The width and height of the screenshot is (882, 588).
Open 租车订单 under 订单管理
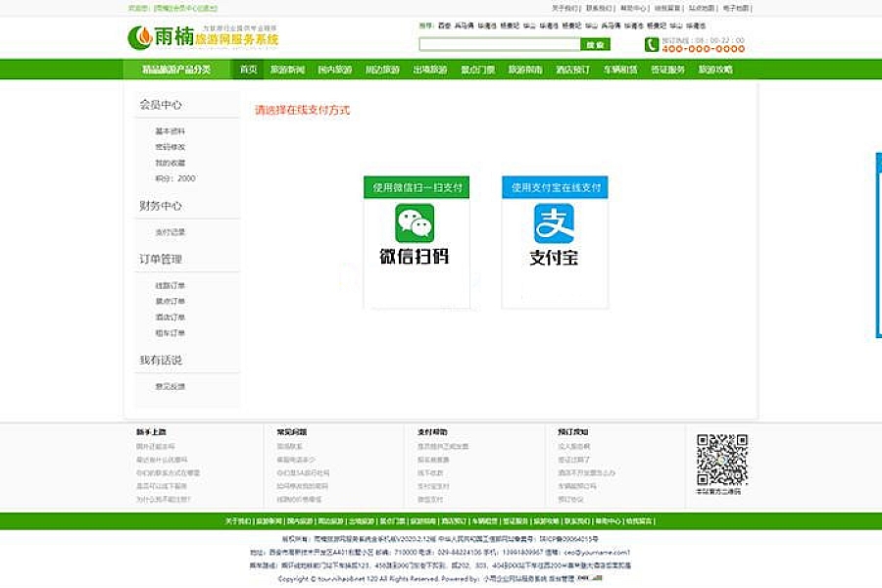(170, 333)
